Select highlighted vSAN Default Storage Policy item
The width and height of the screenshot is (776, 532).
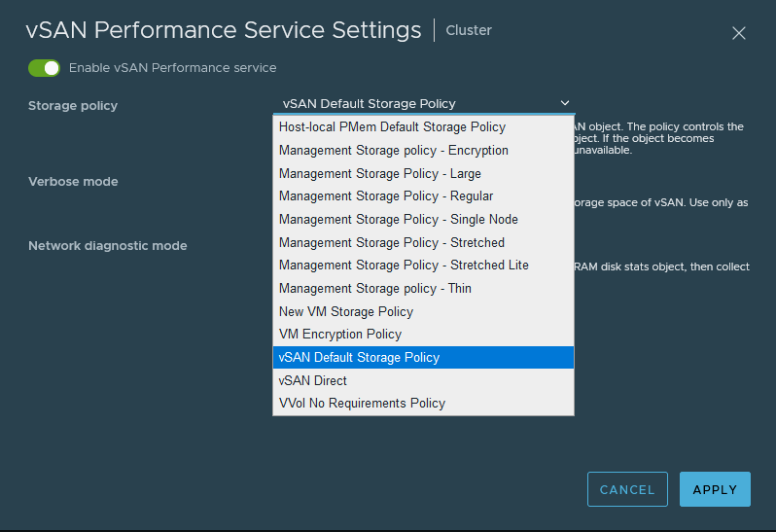(x=423, y=357)
